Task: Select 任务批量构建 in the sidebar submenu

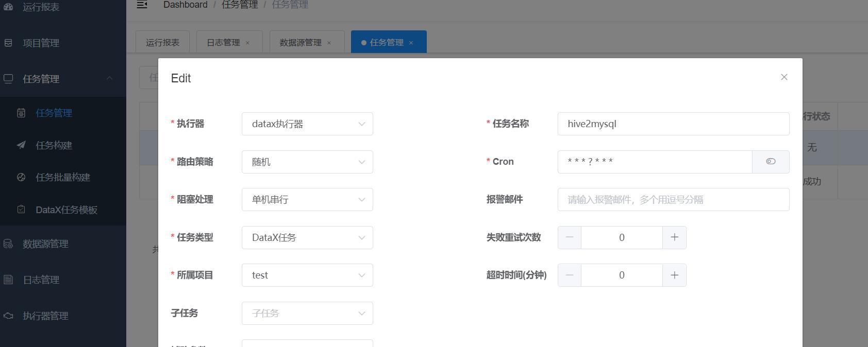Action: (x=63, y=177)
